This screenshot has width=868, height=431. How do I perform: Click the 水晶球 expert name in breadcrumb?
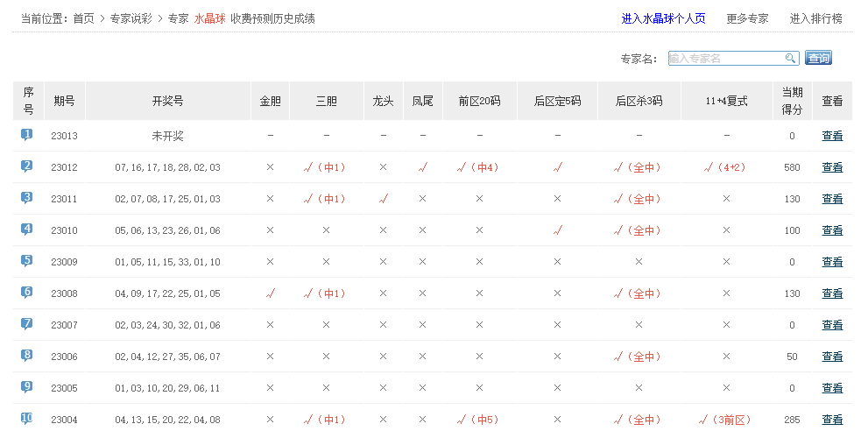point(209,18)
